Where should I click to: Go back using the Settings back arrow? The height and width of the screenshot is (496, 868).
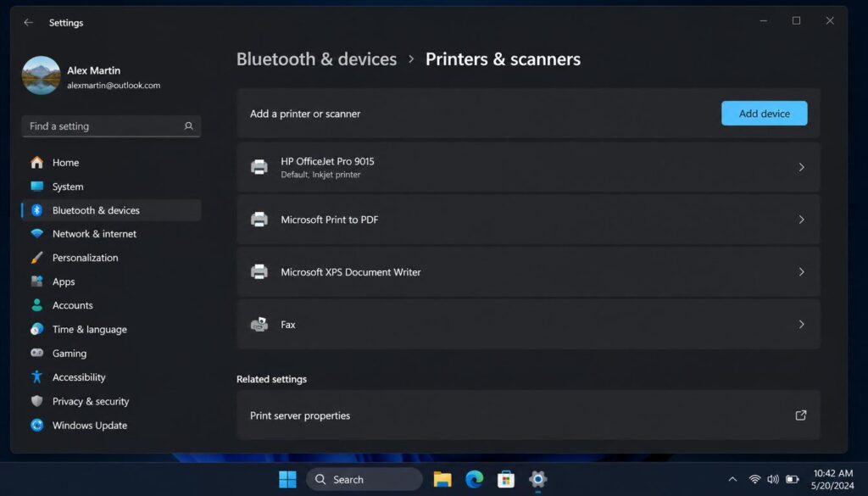[x=29, y=23]
